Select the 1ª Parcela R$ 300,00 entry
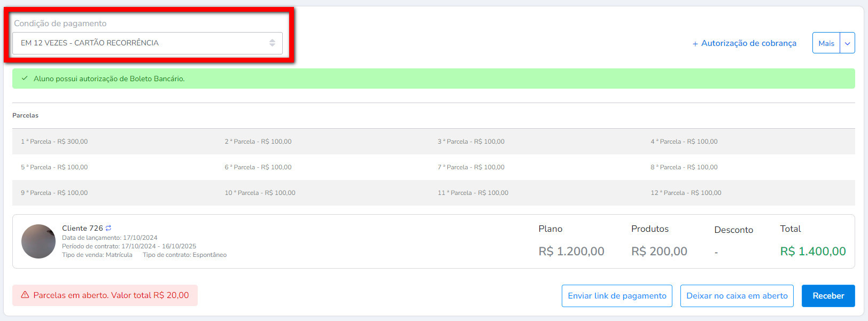Image resolution: width=868 pixels, height=321 pixels. (x=55, y=142)
